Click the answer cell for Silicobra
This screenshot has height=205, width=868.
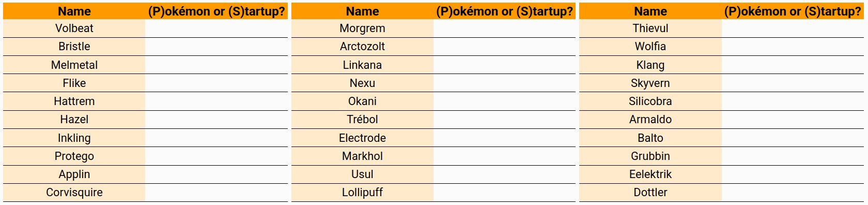(793, 101)
